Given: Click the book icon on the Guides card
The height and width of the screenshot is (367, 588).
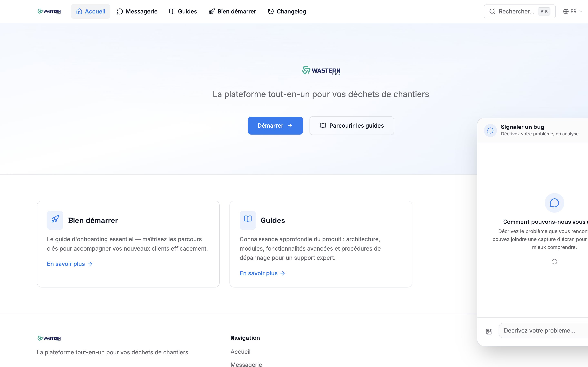Looking at the screenshot, I should 248,220.
